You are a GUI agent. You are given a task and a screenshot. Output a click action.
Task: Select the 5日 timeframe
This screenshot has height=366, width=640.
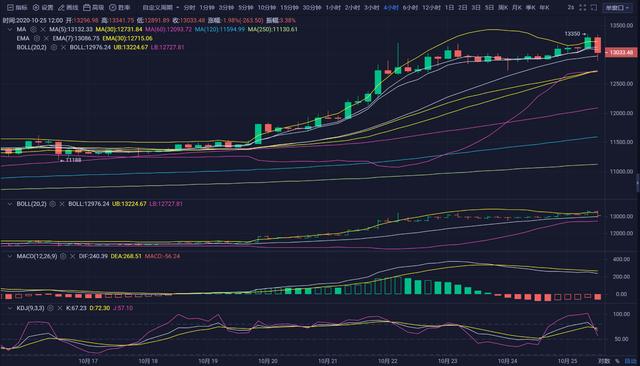click(489, 7)
